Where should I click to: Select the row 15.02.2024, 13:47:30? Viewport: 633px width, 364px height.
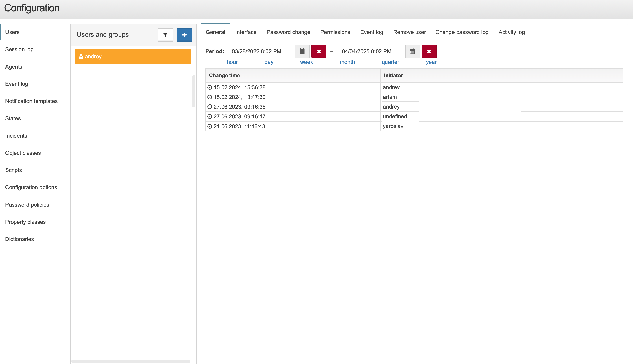tap(414, 97)
